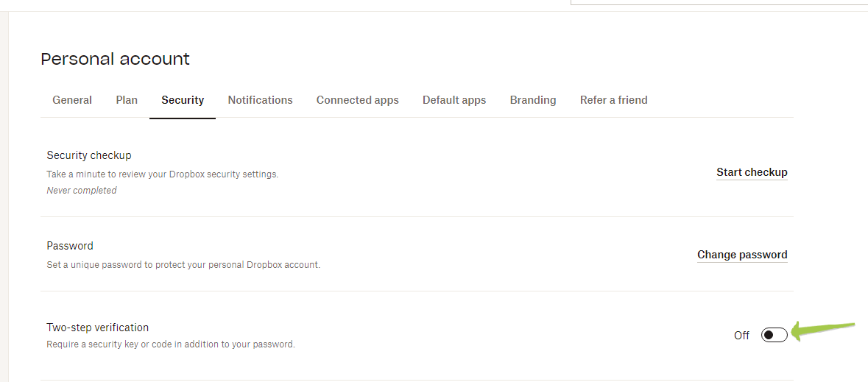Image resolution: width=868 pixels, height=382 pixels.
Task: Switch to the Default apps tab
Action: click(454, 100)
